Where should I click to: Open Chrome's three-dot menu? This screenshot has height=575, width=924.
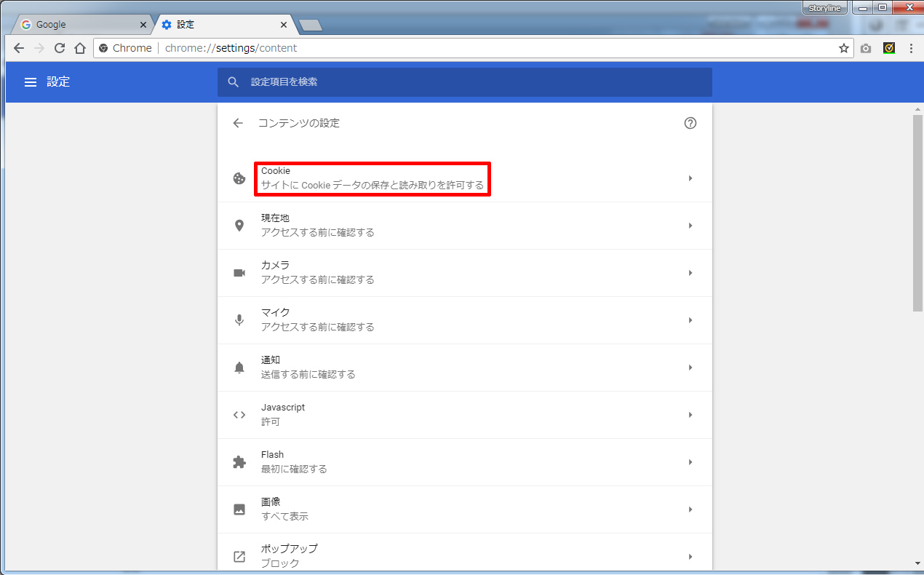tap(911, 48)
